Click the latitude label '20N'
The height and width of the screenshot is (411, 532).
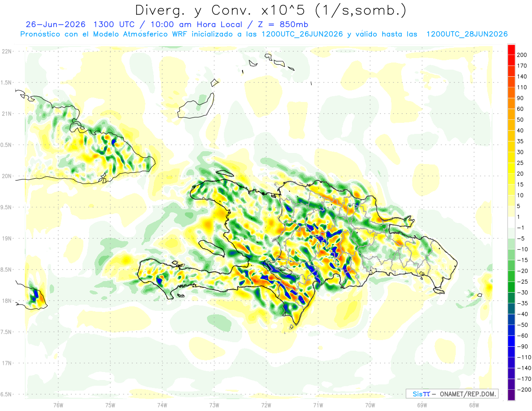click(x=7, y=176)
